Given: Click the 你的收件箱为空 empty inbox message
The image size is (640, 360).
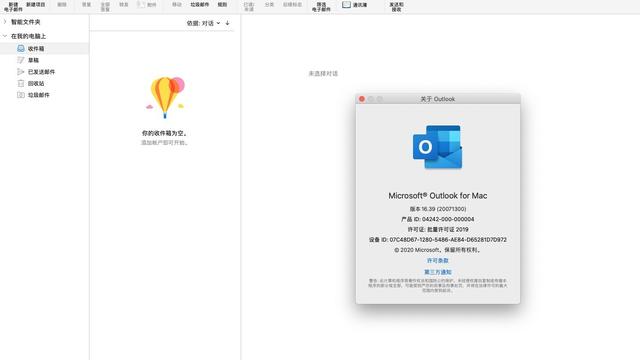Looking at the screenshot, I should tap(164, 133).
